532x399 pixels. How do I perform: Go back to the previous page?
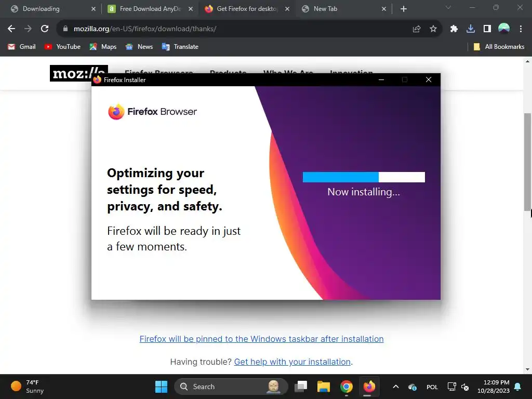click(11, 29)
